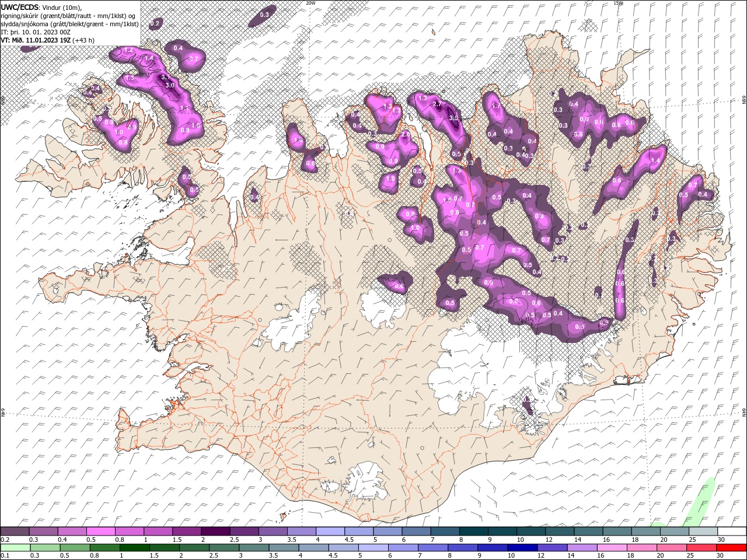Select the 'rigning/skúrir' legend description line

[68, 16]
